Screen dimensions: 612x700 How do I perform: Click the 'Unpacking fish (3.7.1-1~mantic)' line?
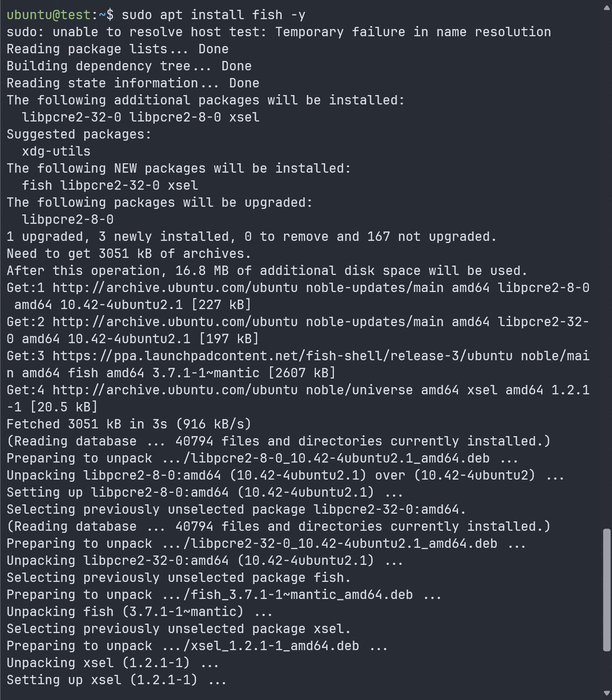tap(139, 612)
